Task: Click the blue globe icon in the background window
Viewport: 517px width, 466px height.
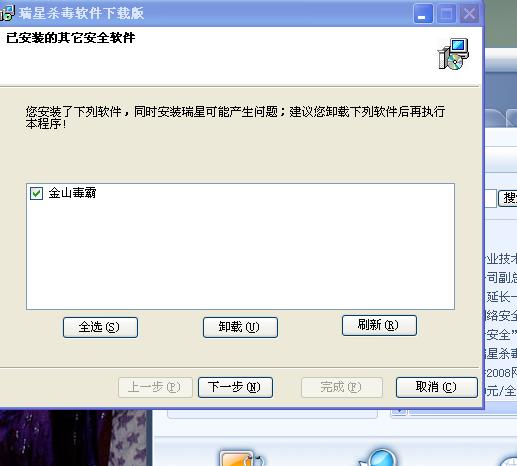Action: pos(379,457)
